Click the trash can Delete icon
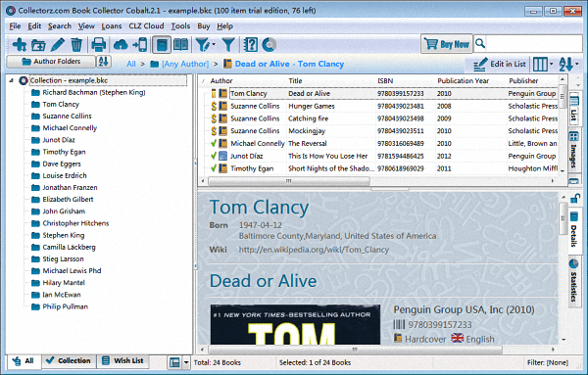The width and height of the screenshot is (588, 375). [x=76, y=45]
